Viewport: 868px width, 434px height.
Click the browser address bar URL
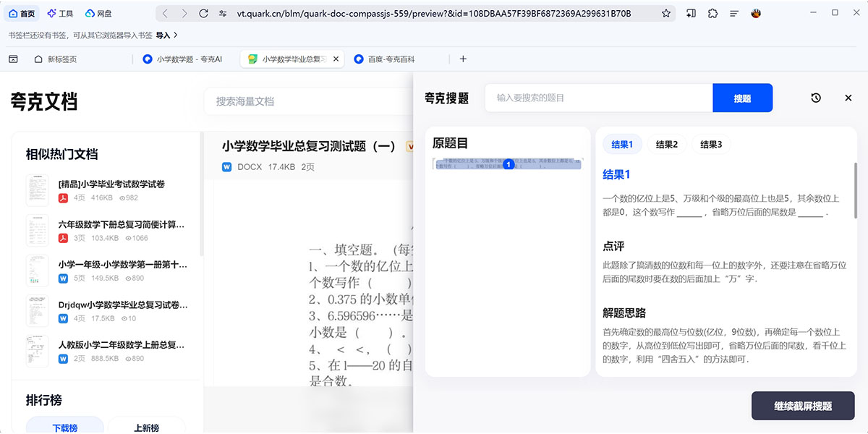click(x=434, y=13)
